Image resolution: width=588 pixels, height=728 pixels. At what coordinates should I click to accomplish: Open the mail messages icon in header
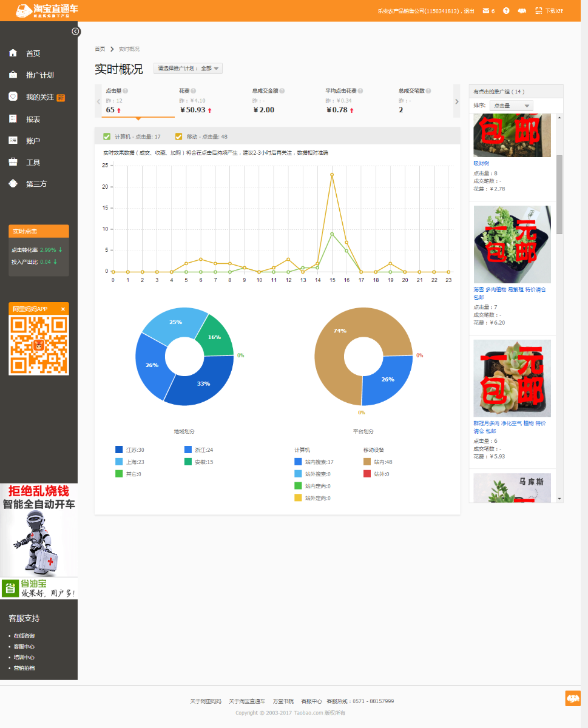[485, 11]
